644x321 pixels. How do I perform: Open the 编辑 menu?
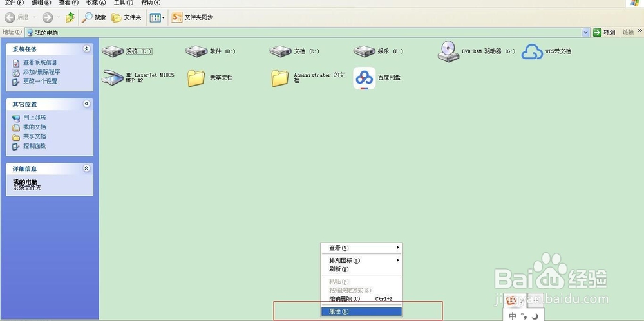coord(41,3)
